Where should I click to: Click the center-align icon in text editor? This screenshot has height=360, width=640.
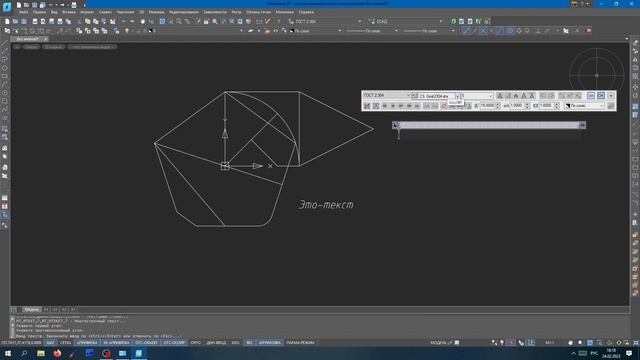pos(393,106)
